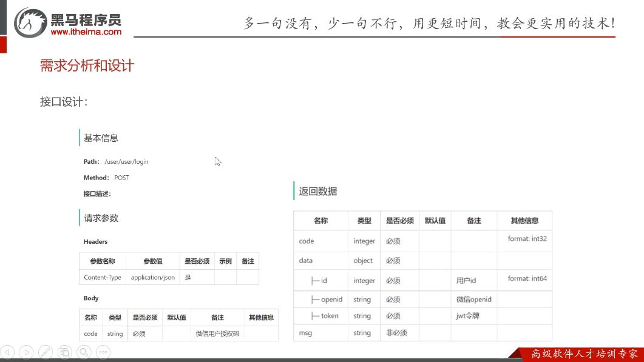
Task: Select the 返回数据 section heading
Action: coord(318,192)
